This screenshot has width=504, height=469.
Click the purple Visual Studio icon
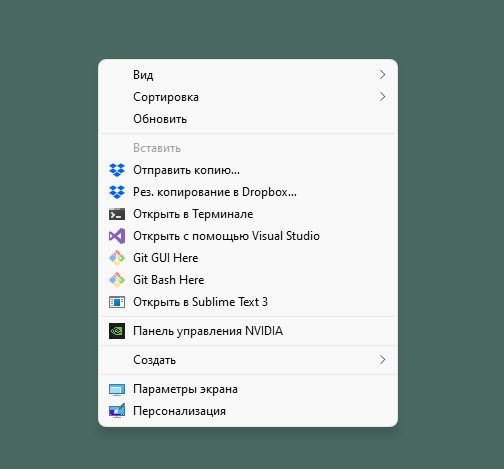coord(117,236)
